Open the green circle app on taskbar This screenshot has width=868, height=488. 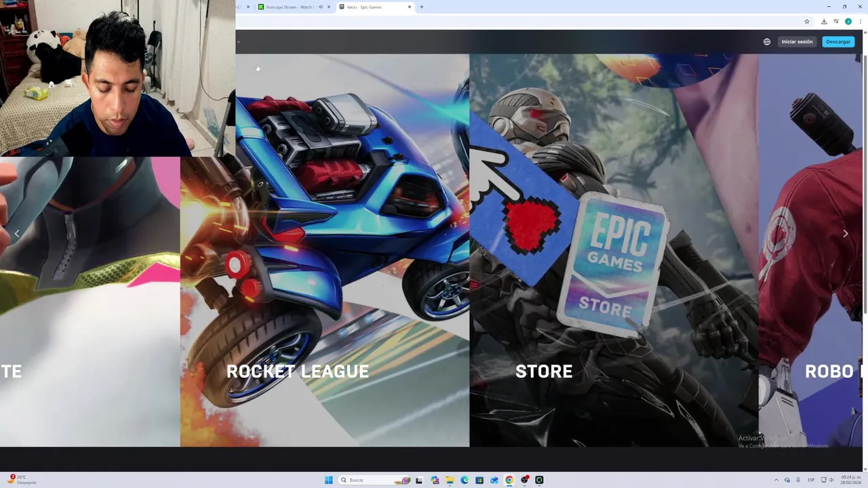pos(539,480)
